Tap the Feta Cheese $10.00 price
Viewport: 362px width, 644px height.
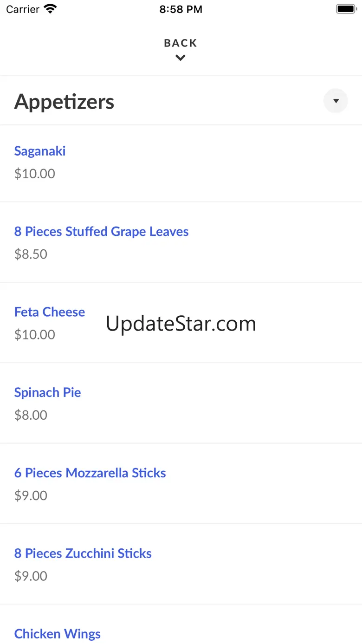pyautogui.click(x=35, y=334)
